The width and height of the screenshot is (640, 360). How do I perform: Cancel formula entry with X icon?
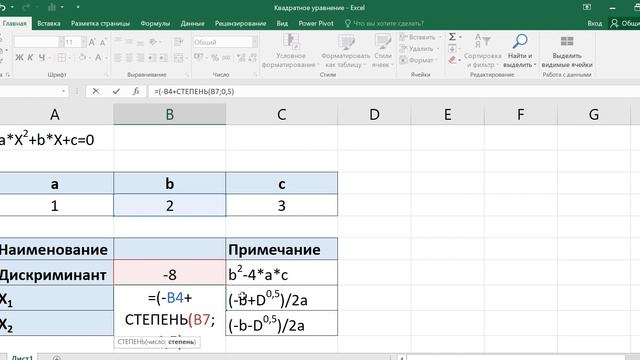96,91
